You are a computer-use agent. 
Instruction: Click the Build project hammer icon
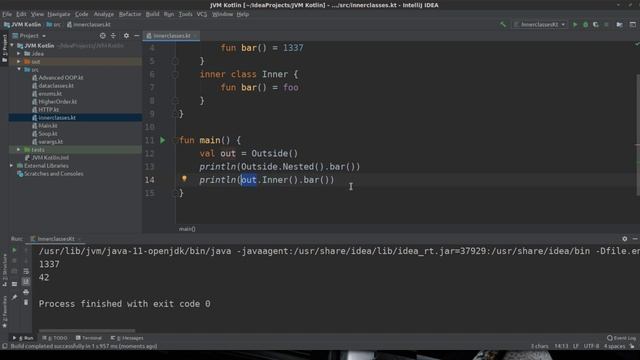point(503,24)
